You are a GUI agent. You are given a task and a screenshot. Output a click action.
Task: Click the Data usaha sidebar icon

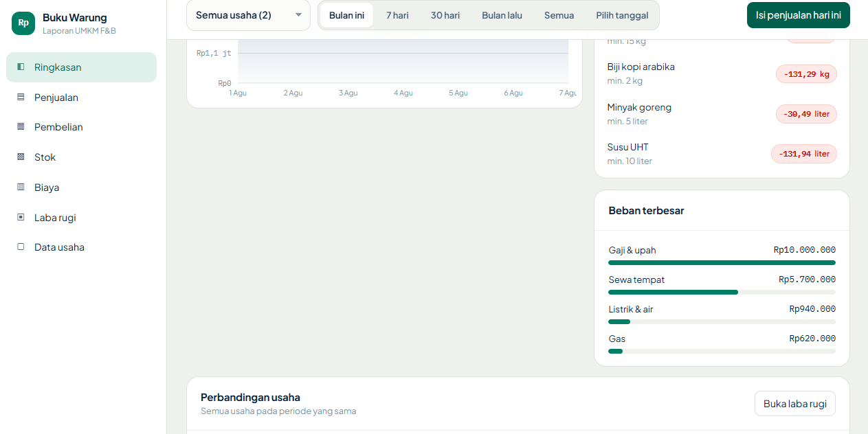(21, 247)
